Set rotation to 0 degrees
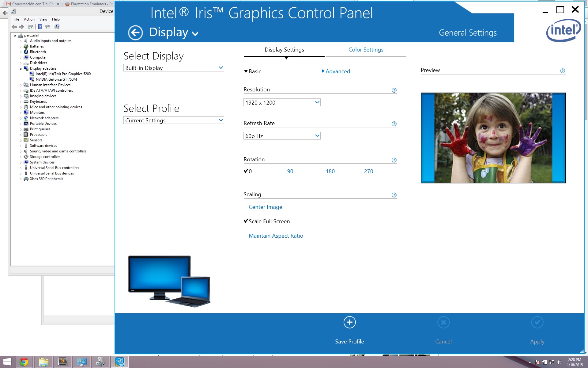Viewport: 588px width, 368px height. [248, 171]
